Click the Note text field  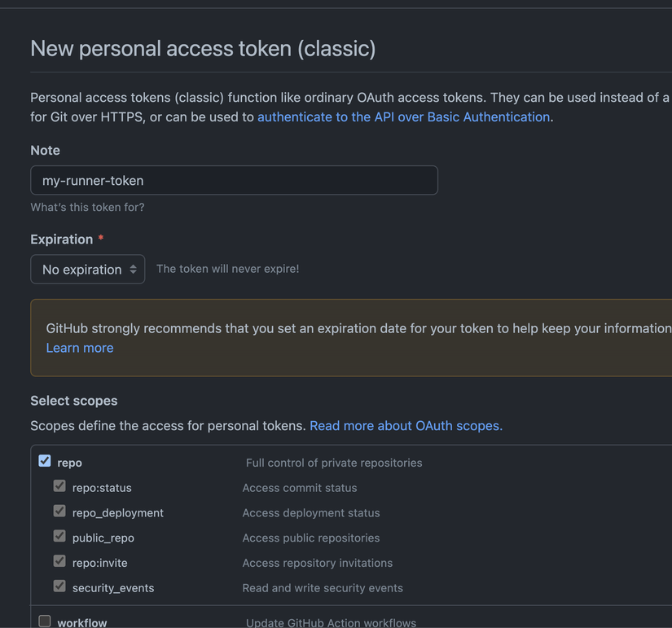click(234, 180)
